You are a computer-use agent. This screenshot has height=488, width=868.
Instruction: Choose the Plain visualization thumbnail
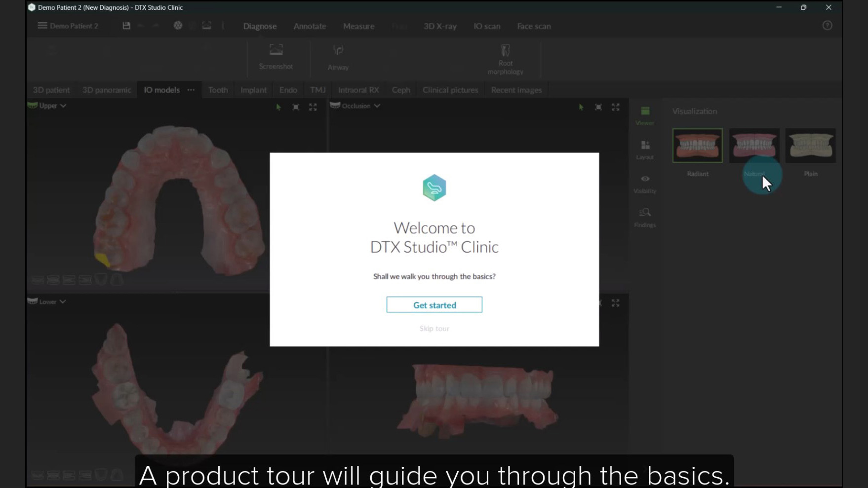point(811,146)
